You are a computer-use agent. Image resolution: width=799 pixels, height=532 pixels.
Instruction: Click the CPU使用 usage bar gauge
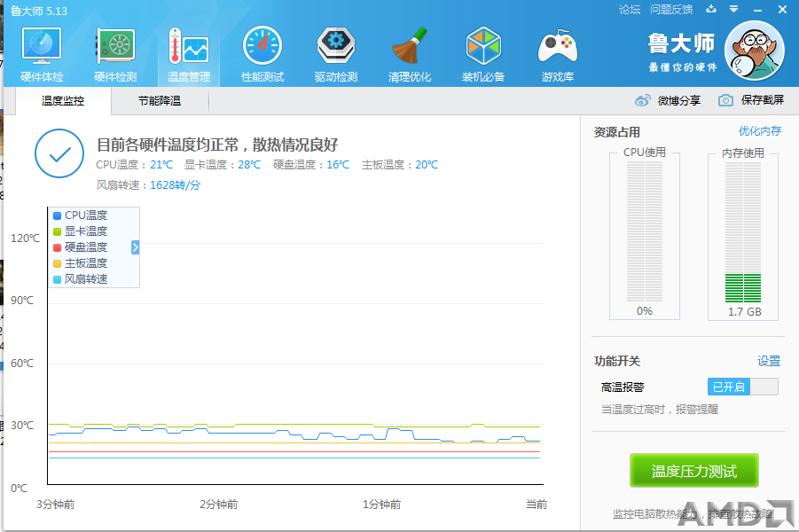[x=645, y=231]
